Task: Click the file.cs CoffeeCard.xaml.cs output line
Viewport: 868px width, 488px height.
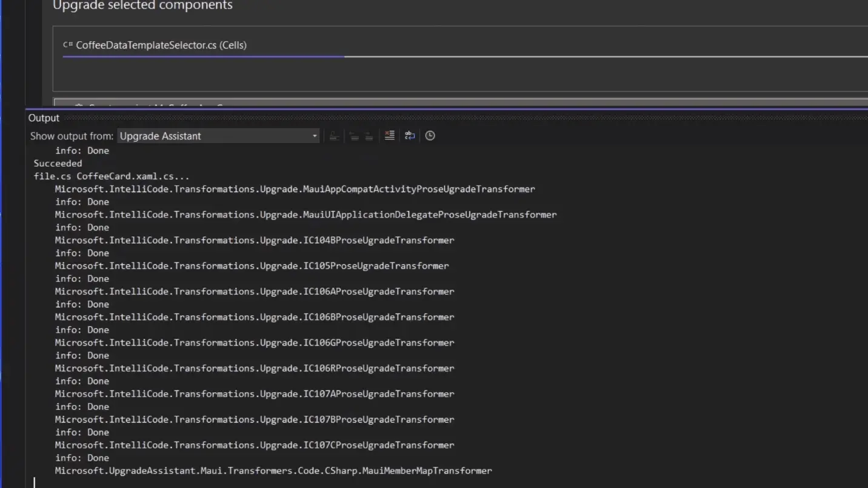Action: pos(112,176)
